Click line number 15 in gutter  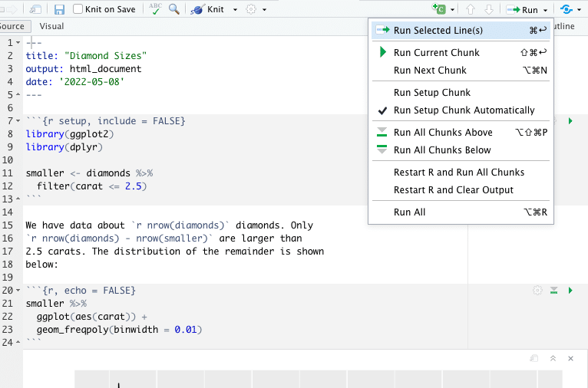(x=8, y=225)
